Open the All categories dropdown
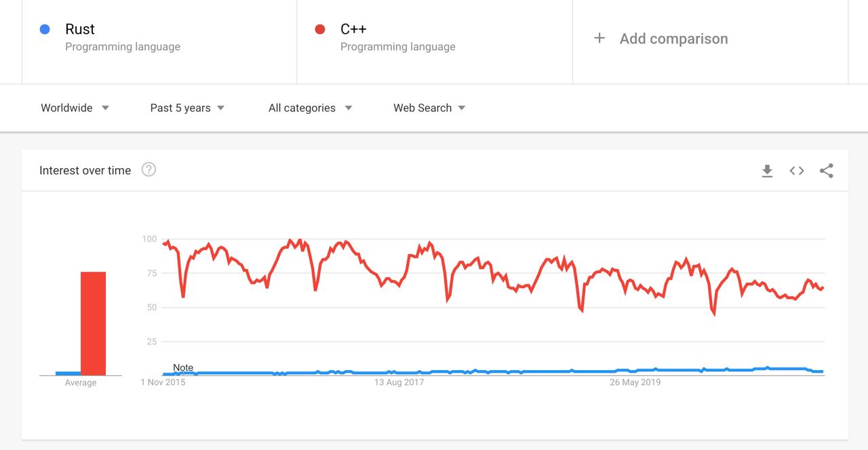This screenshot has width=868, height=450. (310, 108)
